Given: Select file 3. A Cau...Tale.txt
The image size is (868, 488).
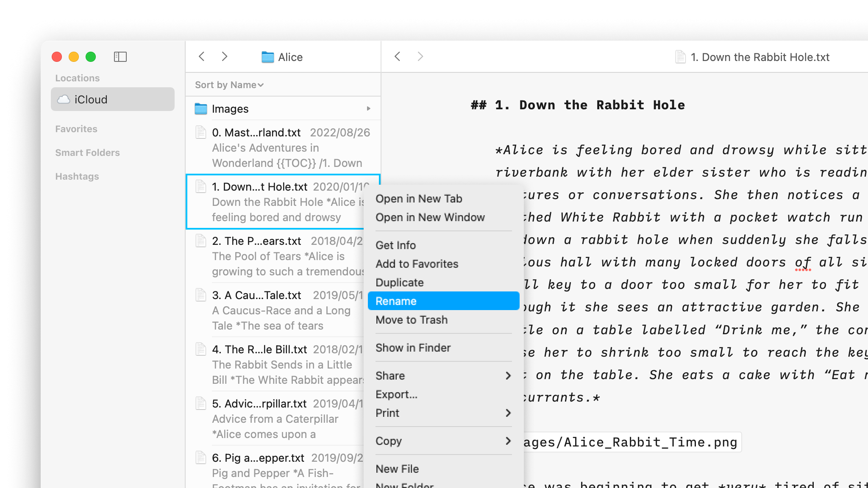Looking at the screenshot, I should pos(275,310).
